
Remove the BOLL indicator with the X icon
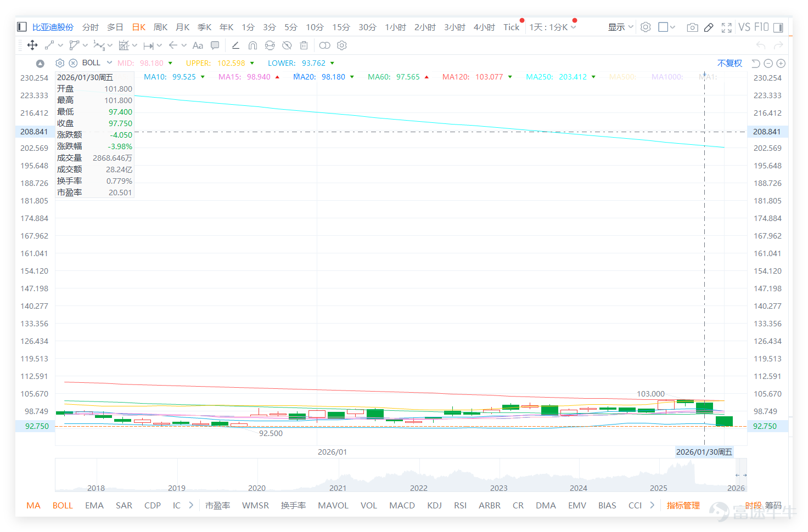[73, 63]
